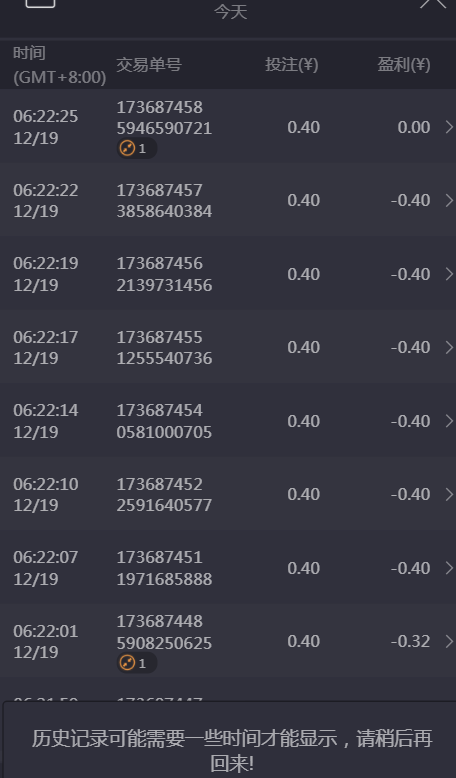Select transaction number 1736874573858640384

164,200
